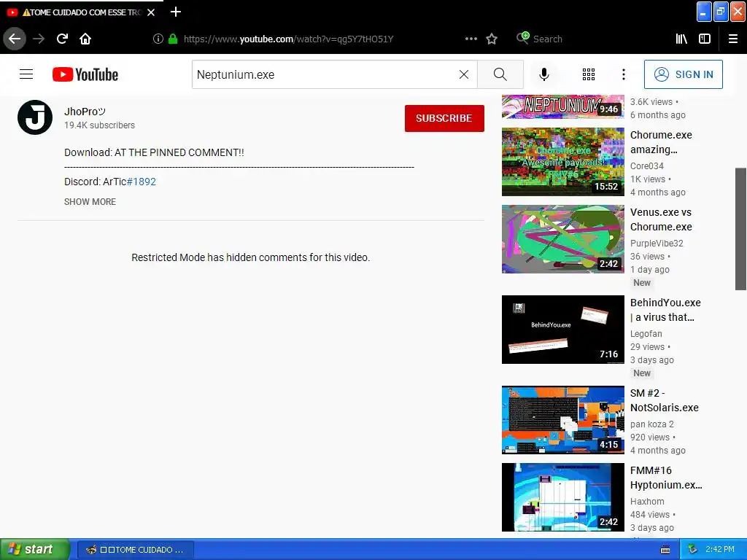Open the YouTube apps grid icon
This screenshot has width=747, height=560.
coord(589,74)
